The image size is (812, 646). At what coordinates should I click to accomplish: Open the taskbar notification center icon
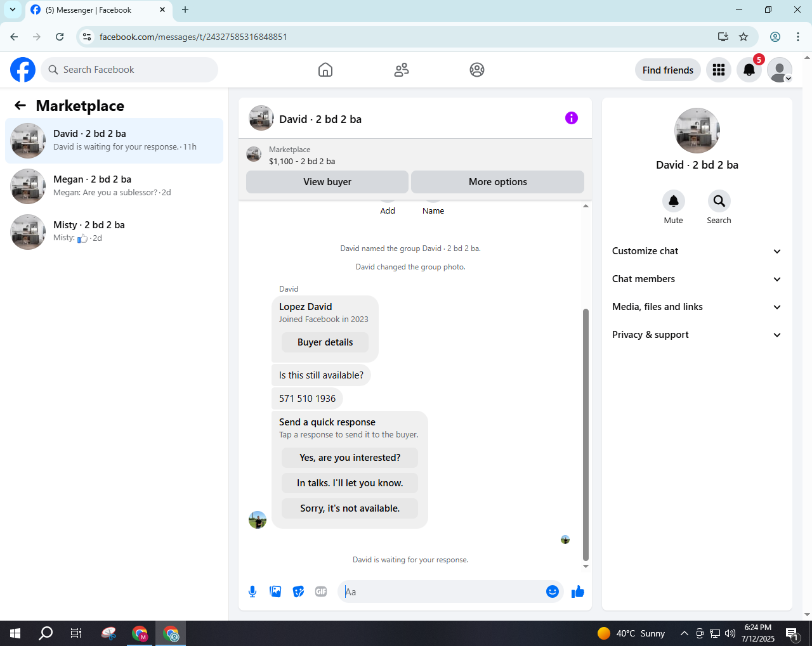(792, 633)
